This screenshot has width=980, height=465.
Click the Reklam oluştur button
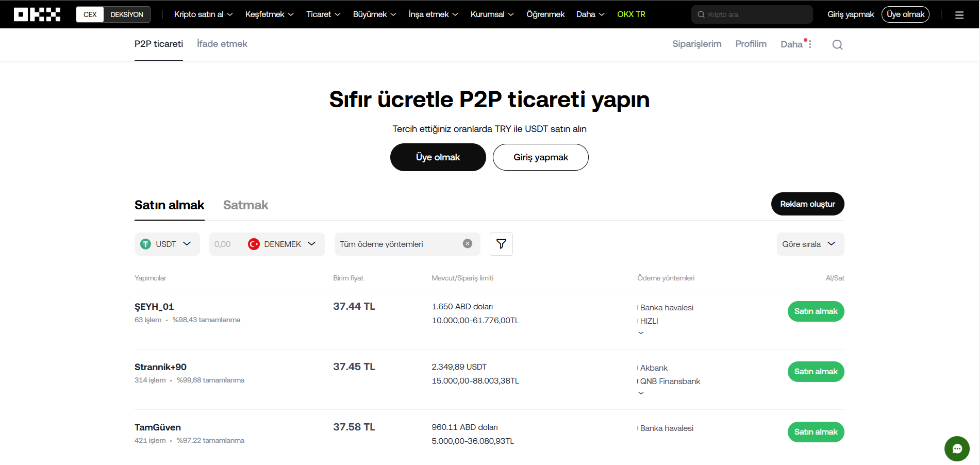pyautogui.click(x=807, y=204)
